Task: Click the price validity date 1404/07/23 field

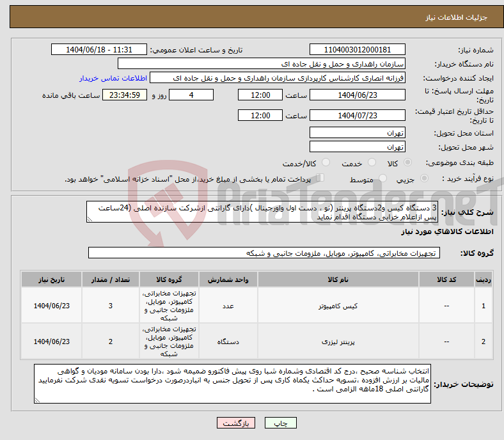Action: (358, 115)
